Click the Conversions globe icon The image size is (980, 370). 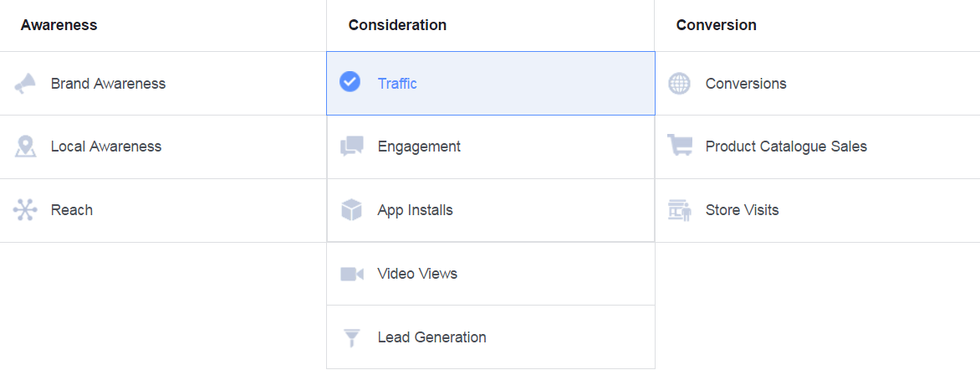tap(679, 83)
